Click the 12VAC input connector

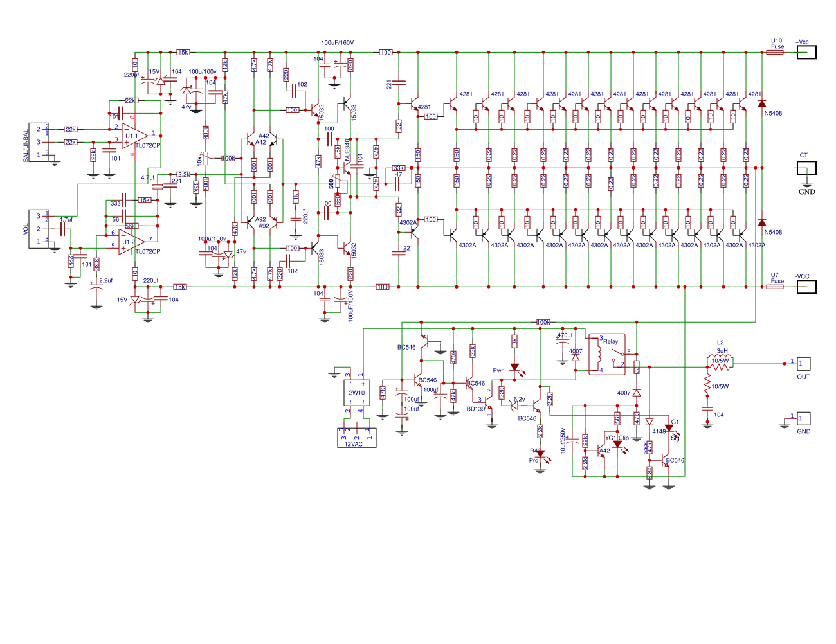357,438
